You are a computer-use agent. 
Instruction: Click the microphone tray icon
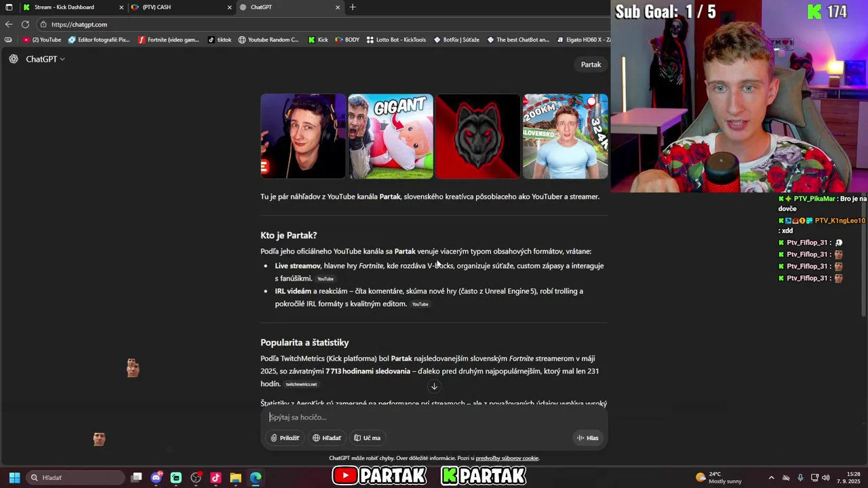coord(800,478)
